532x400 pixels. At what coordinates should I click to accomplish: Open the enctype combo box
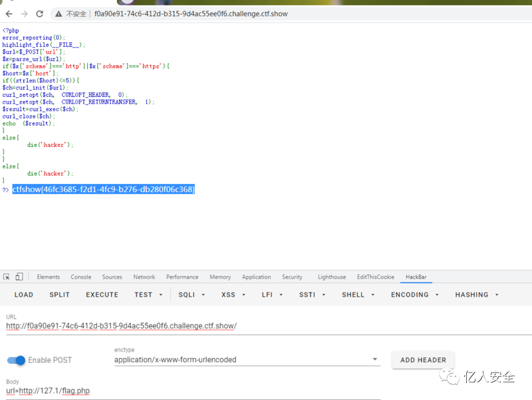[x=247, y=360]
